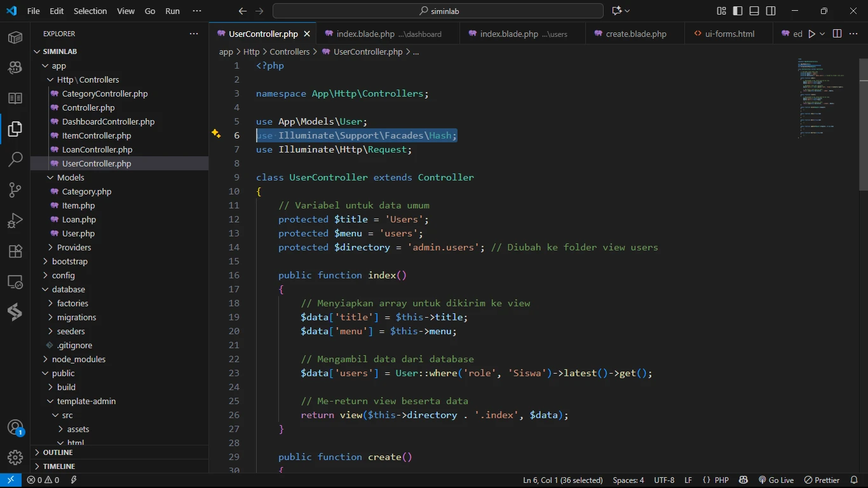Expand the OUTLINE section
Screen dimensions: 868x488
point(58,452)
